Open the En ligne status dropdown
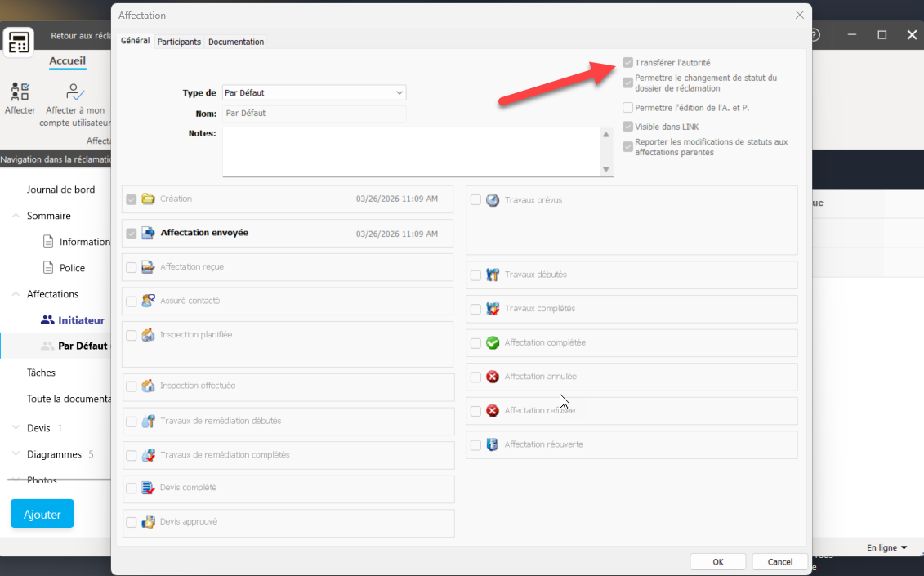924x576 pixels. [x=886, y=547]
